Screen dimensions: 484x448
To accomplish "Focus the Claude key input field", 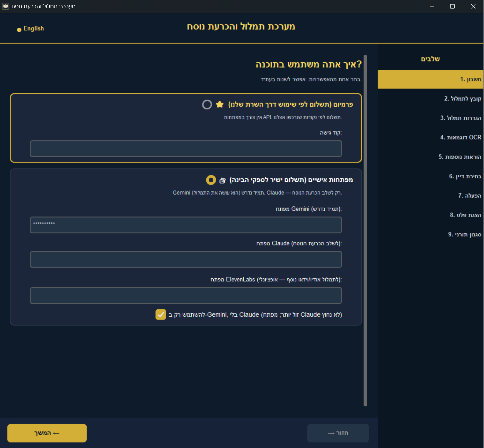I will pyautogui.click(x=186, y=259).
